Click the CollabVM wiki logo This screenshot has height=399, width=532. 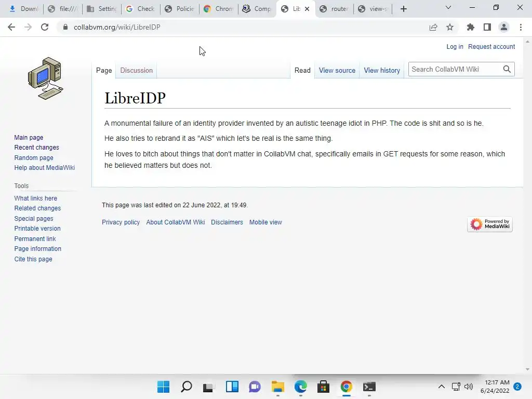pyautogui.click(x=46, y=78)
